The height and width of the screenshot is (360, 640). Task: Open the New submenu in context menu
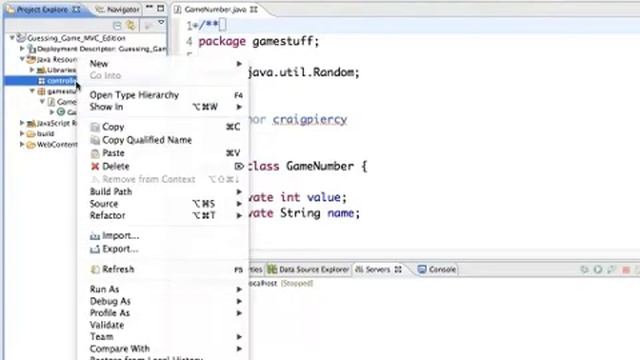point(163,64)
